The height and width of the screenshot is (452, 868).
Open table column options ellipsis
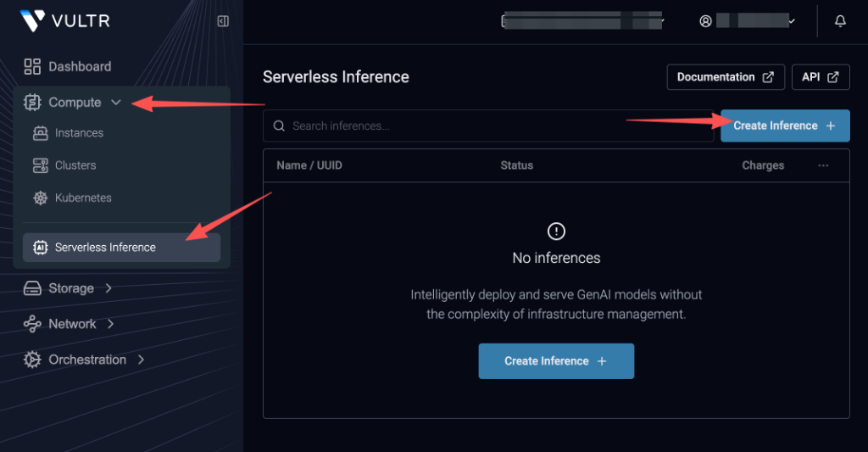pyautogui.click(x=823, y=165)
